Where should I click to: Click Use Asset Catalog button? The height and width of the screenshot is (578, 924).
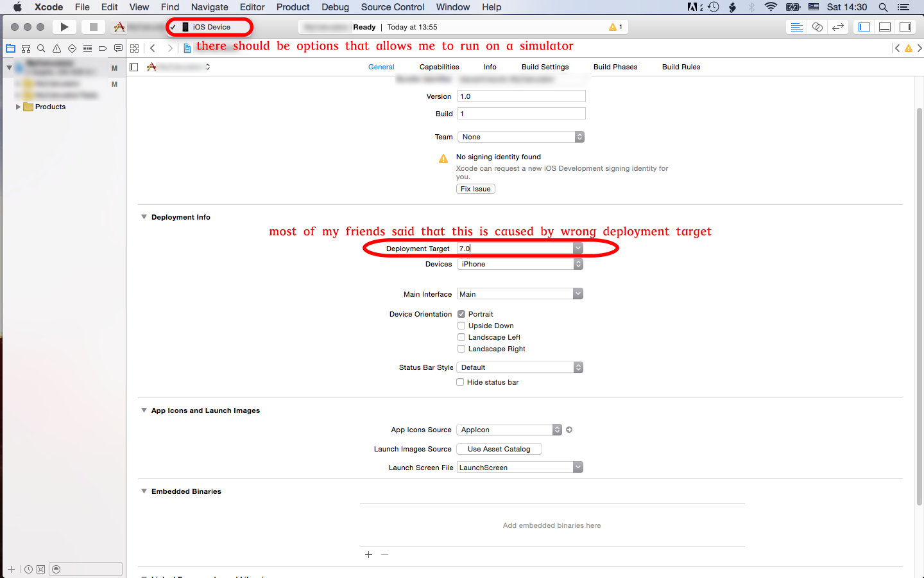pyautogui.click(x=499, y=449)
